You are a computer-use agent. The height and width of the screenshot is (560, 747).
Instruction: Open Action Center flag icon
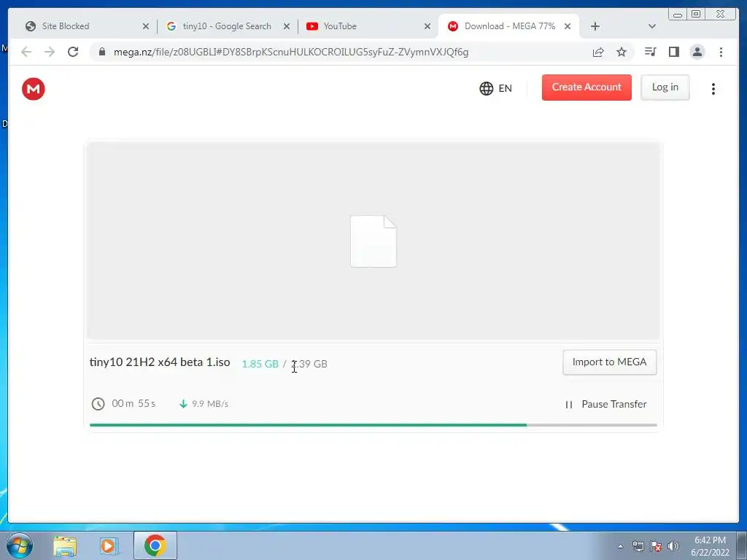pyautogui.click(x=656, y=546)
